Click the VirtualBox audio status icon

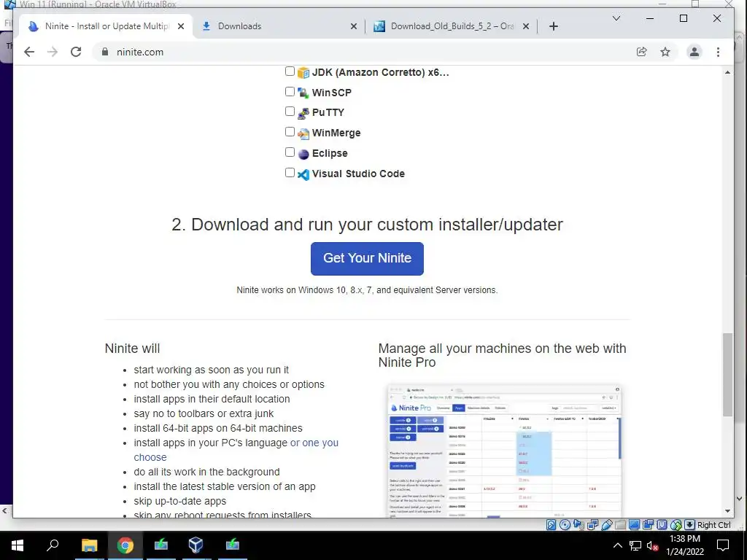click(x=578, y=525)
